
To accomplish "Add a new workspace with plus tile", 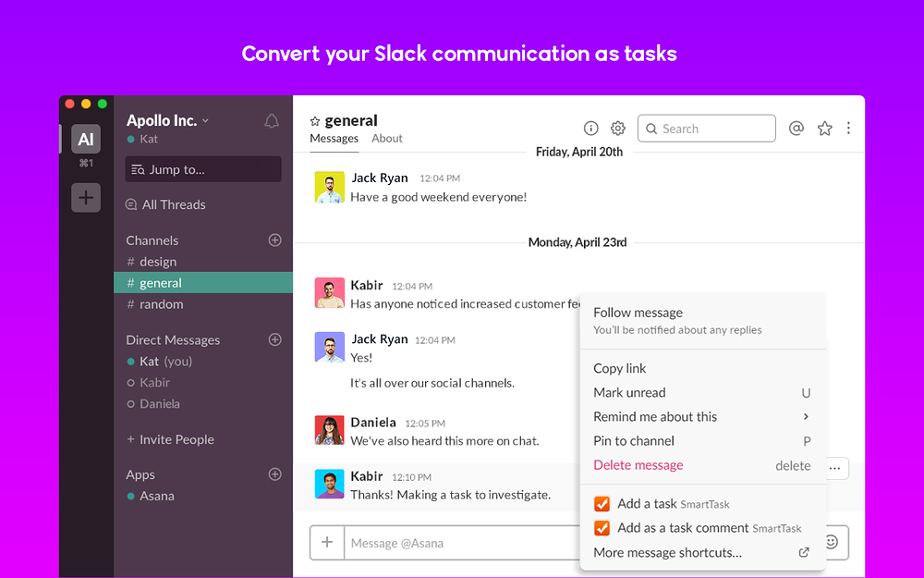I will pyautogui.click(x=86, y=197).
